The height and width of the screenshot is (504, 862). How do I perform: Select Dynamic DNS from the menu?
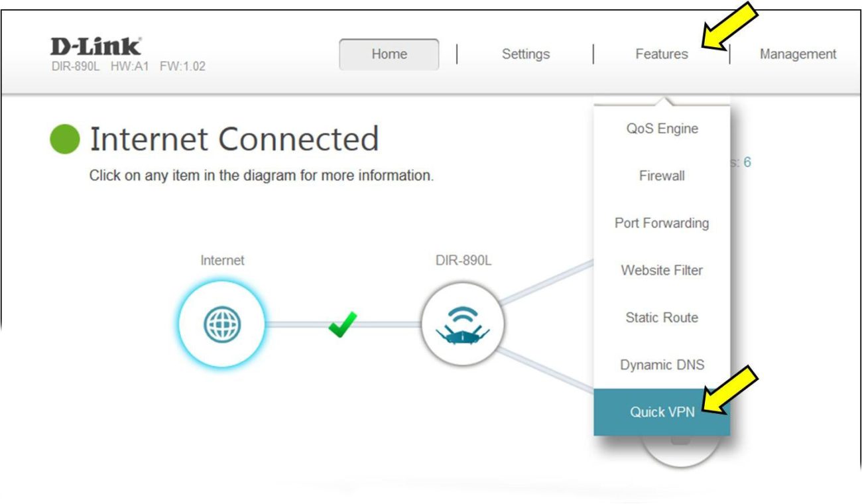pyautogui.click(x=661, y=365)
